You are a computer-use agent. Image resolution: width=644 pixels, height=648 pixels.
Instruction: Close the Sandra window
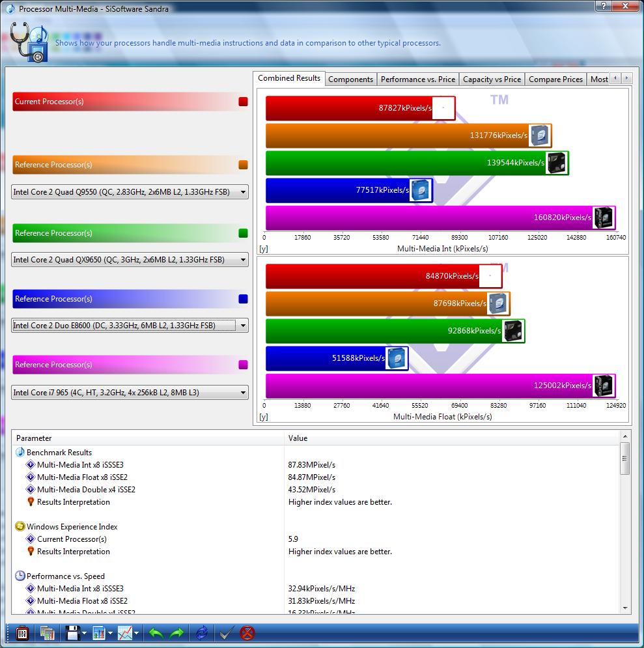pos(626,6)
